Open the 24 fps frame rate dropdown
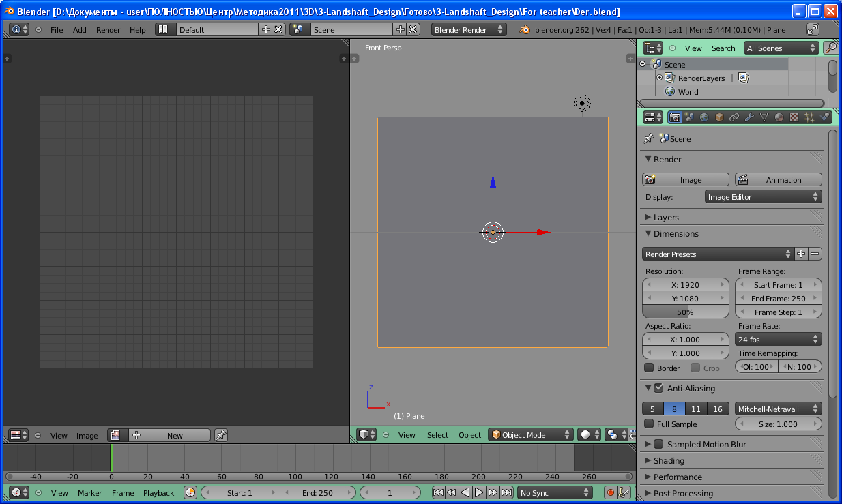Viewport: 842px width, 504px height. click(779, 339)
